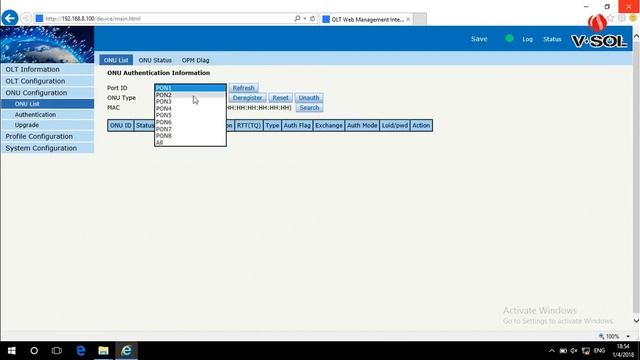Select PON3 in Port ID list
Viewport: 640px width, 360px height.
pos(190,102)
